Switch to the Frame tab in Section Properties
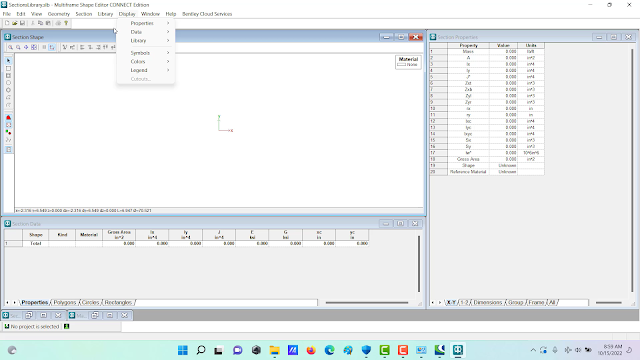Screen dimensions: 640x360 536,302
